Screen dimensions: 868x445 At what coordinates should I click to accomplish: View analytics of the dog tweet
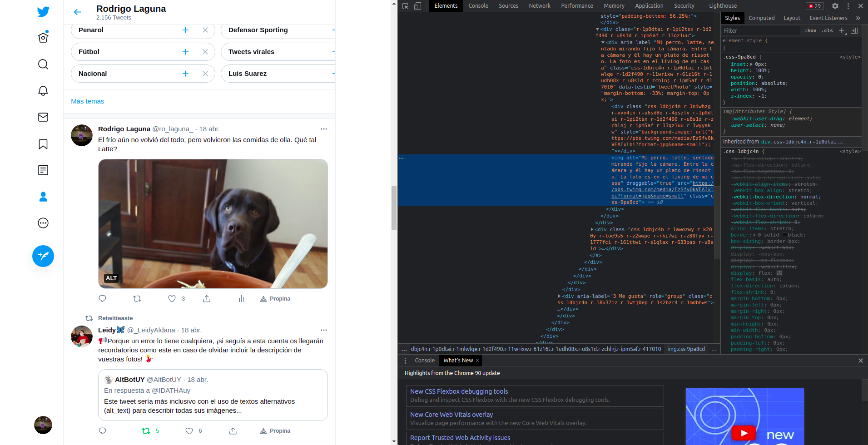pyautogui.click(x=241, y=299)
